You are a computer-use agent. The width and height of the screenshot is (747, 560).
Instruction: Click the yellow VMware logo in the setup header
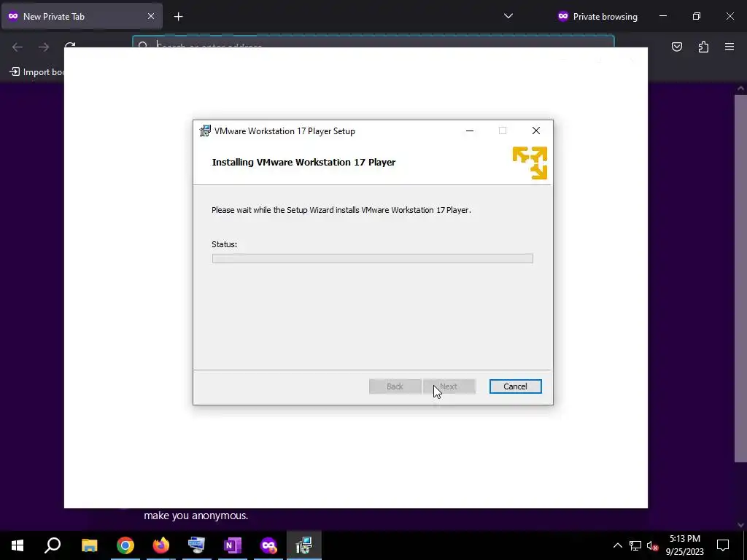coord(530,163)
